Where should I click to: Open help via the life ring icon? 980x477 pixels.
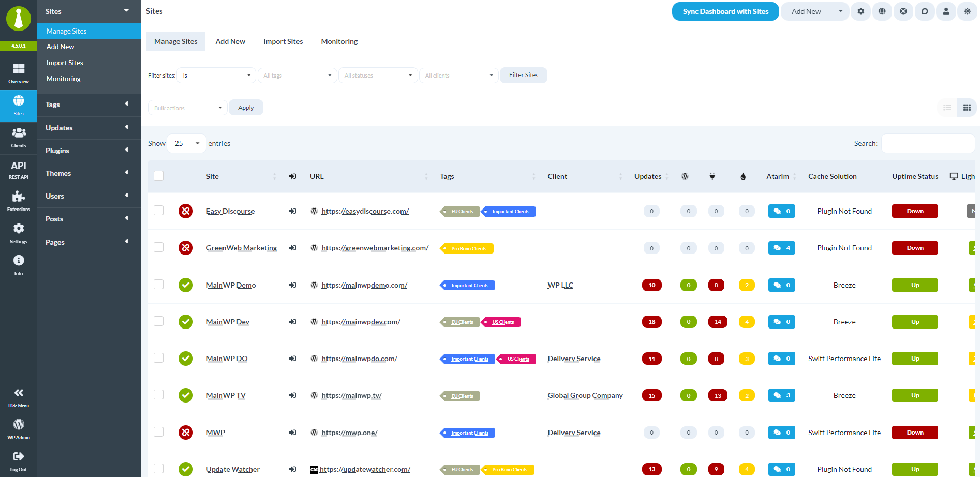[903, 11]
